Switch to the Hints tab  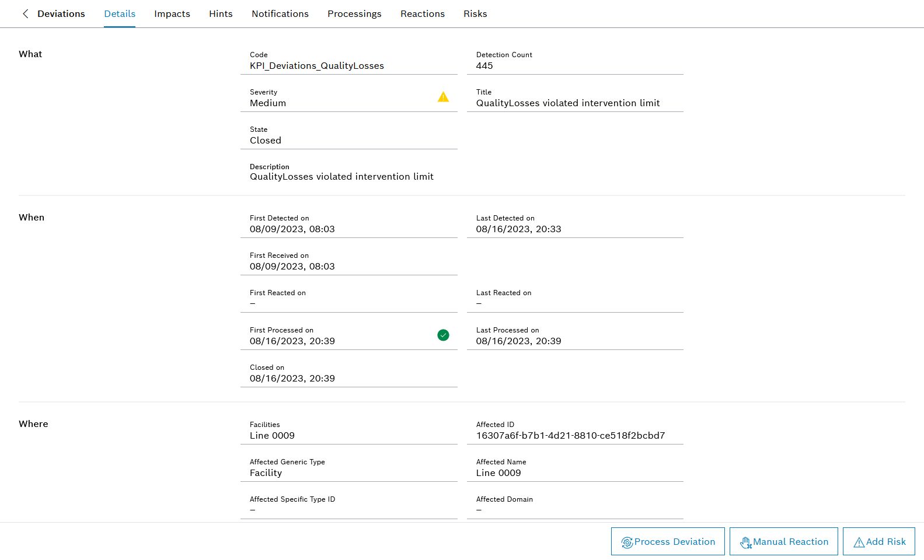click(x=221, y=13)
